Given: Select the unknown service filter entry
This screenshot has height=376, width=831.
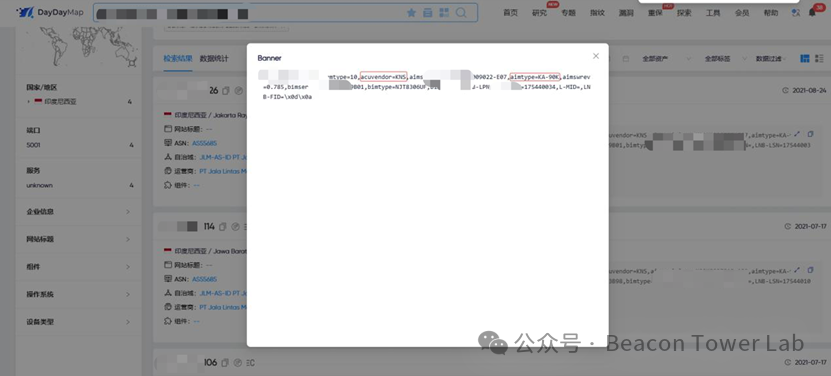Looking at the screenshot, I should pyautogui.click(x=39, y=185).
